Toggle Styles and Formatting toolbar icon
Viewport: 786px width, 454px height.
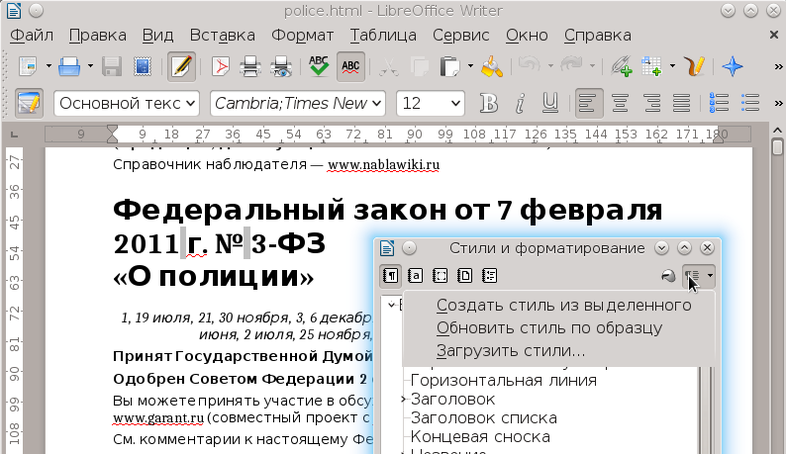tap(29, 103)
